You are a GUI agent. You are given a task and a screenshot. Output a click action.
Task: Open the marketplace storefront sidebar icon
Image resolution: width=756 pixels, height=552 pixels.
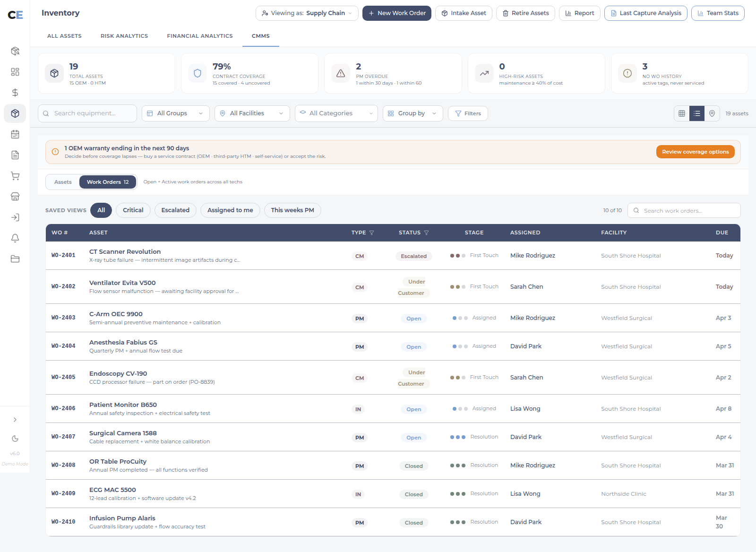(x=15, y=197)
